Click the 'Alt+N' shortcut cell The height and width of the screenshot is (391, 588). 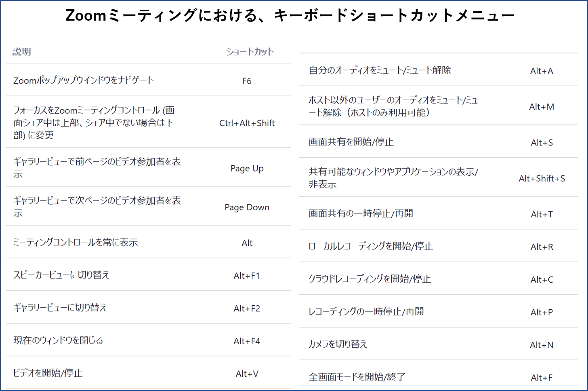coord(542,345)
